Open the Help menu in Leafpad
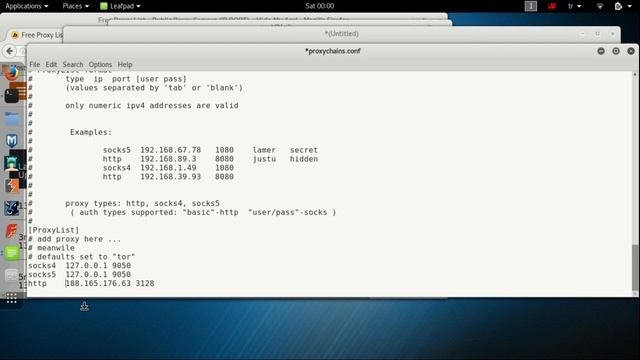The height and width of the screenshot is (360, 640). point(125,64)
